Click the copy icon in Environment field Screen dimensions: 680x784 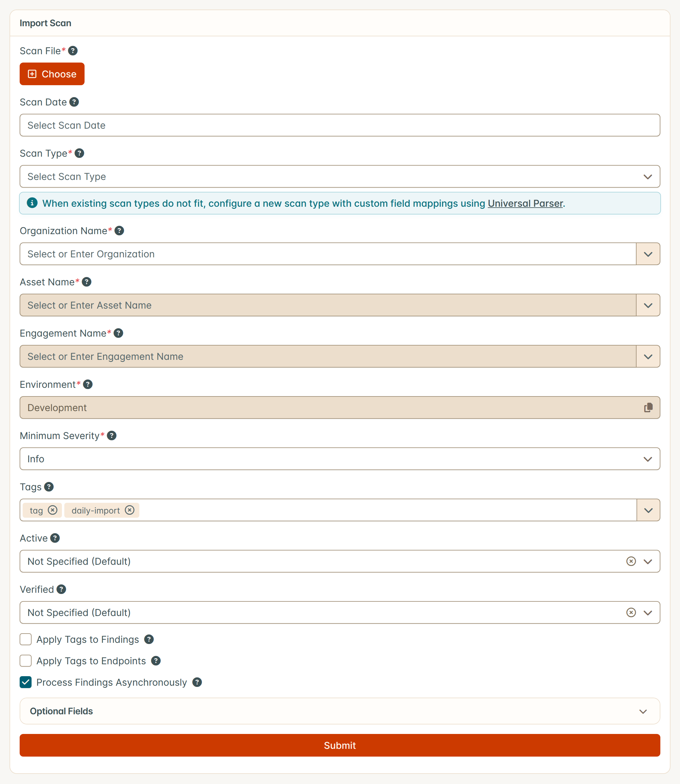click(x=648, y=407)
